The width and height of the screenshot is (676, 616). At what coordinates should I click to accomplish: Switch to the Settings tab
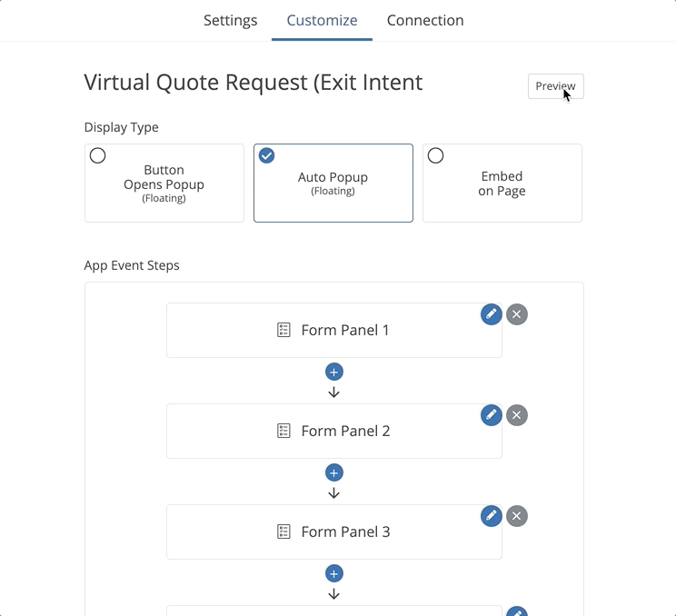click(230, 20)
